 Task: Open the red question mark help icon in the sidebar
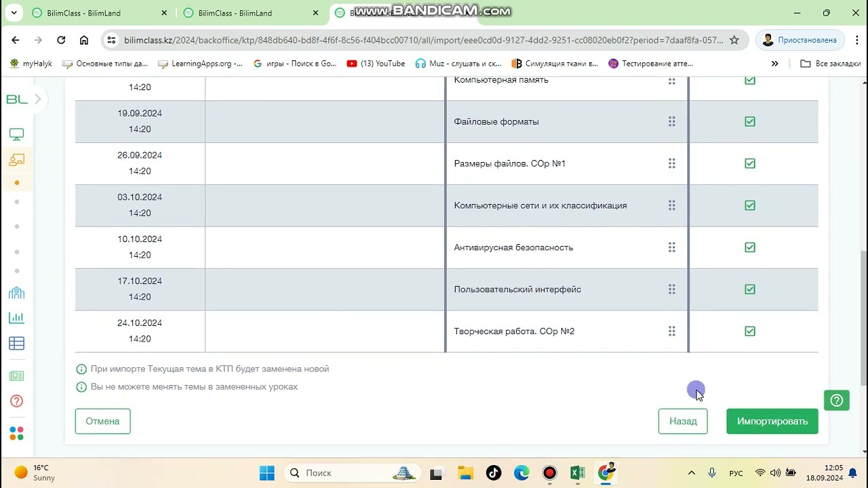[x=17, y=401]
